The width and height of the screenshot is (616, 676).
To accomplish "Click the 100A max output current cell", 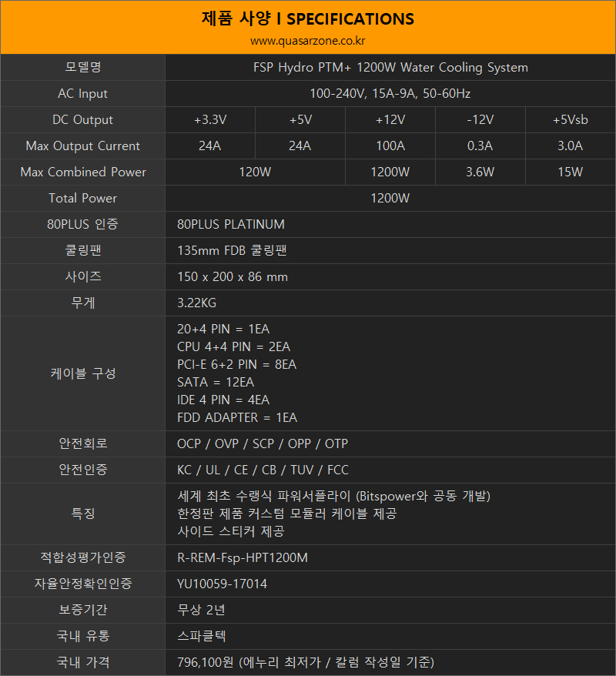I will (x=390, y=146).
